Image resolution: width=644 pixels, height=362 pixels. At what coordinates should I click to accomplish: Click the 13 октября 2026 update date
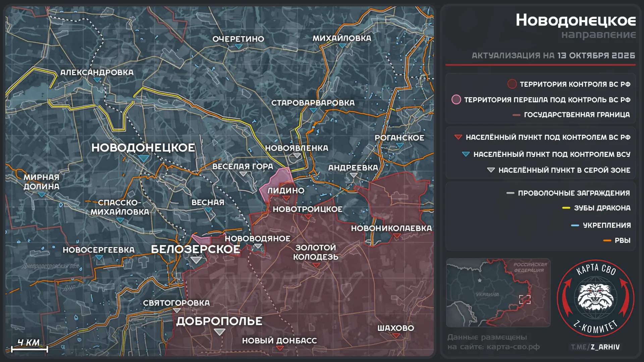pyautogui.click(x=596, y=55)
